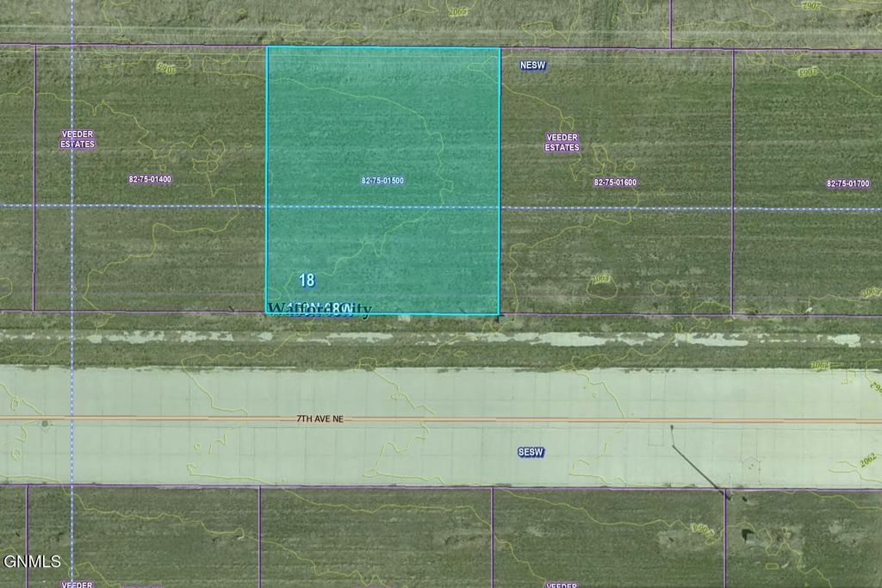The width and height of the screenshot is (882, 588).
Task: Click the parcel label 82-75-01700
Action: 848,183
